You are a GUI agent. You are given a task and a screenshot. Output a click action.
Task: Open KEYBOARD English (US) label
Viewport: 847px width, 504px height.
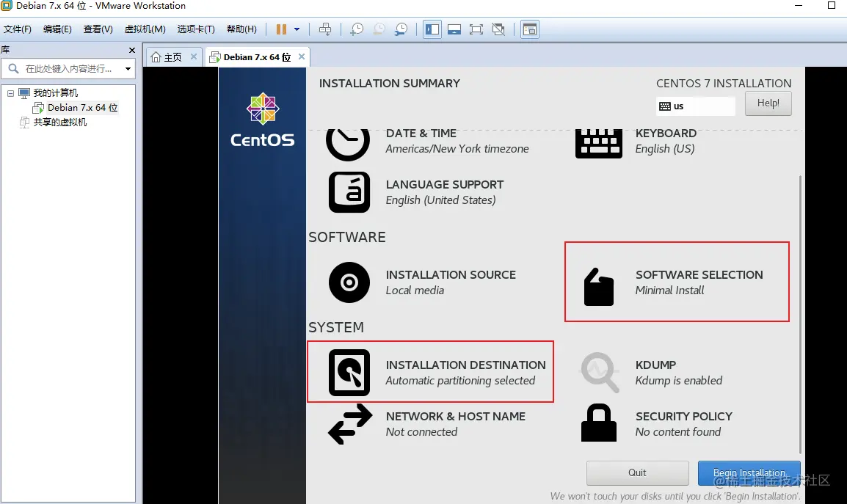pyautogui.click(x=666, y=142)
